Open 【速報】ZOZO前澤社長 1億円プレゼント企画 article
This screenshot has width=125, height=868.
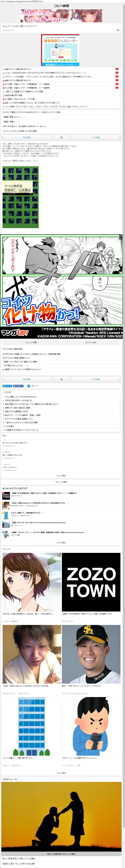pyautogui.click(x=44, y=493)
